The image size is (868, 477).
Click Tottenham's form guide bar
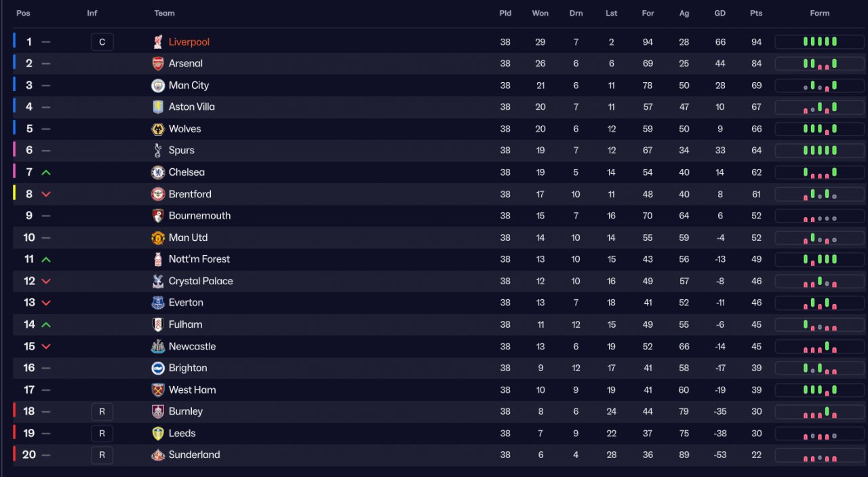(x=820, y=151)
